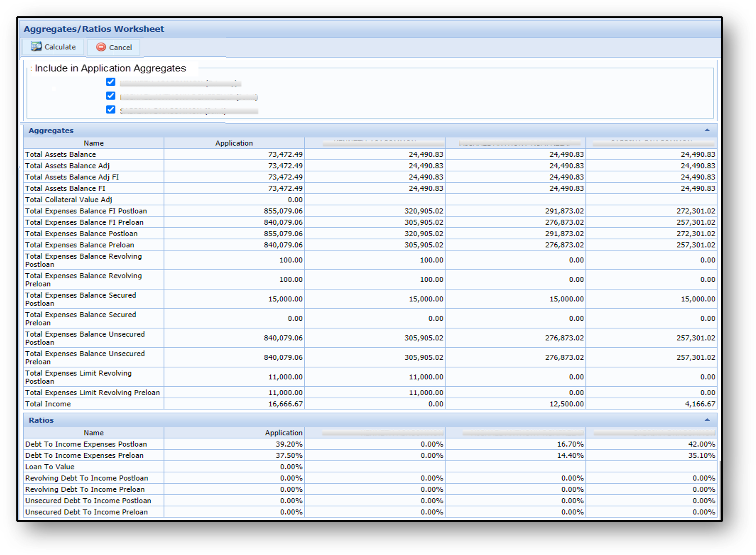The height and width of the screenshot is (555, 756).
Task: Uncheck the first applicant checkbox
Action: 111,82
